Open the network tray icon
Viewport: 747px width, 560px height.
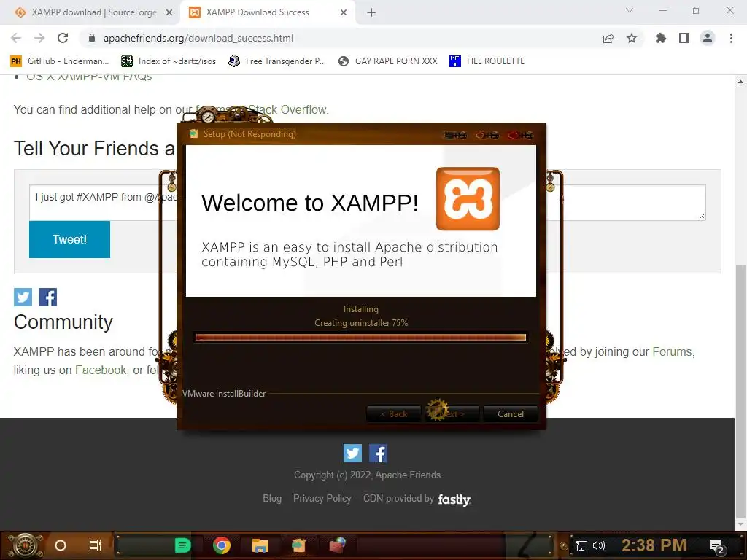pos(581,545)
